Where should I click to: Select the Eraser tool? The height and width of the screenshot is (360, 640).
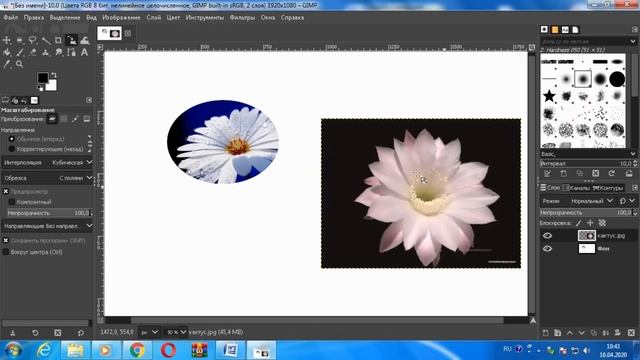click(33, 52)
